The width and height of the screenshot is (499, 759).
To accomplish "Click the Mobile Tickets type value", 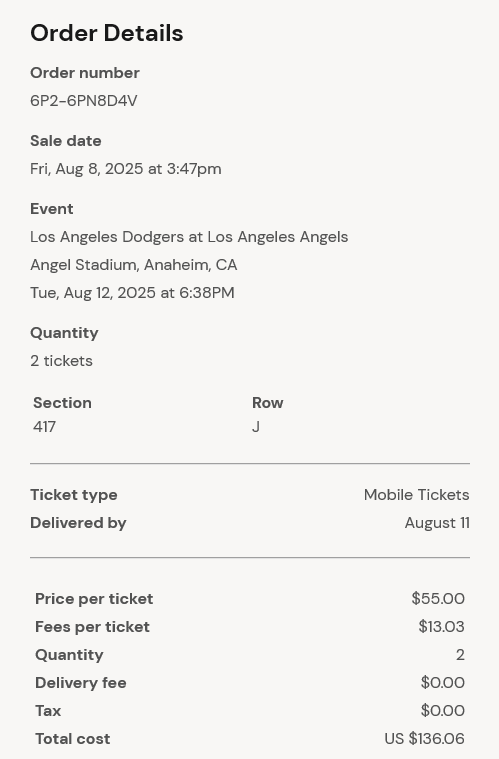I will 417,495.
